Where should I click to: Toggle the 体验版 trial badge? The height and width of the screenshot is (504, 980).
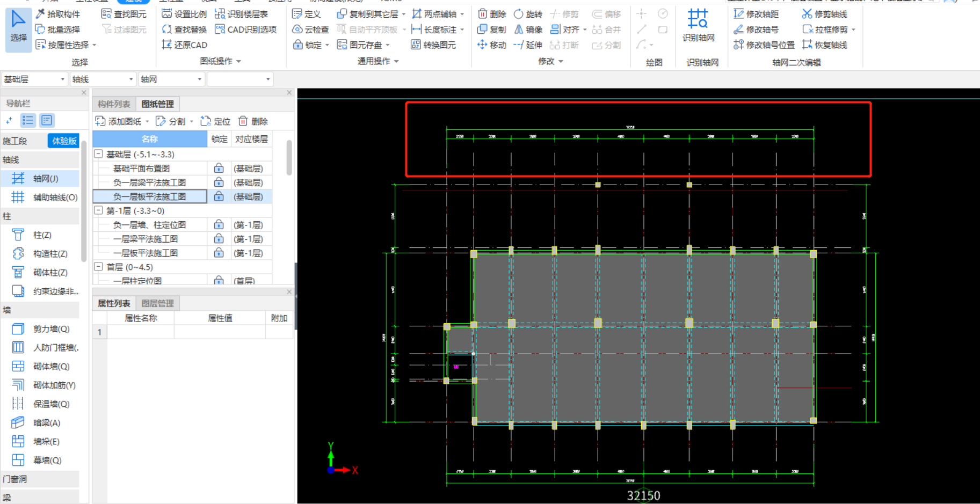pyautogui.click(x=63, y=141)
